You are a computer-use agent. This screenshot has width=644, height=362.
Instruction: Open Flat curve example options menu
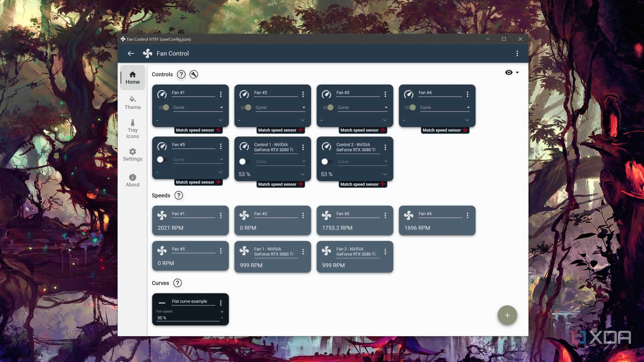[221, 303]
